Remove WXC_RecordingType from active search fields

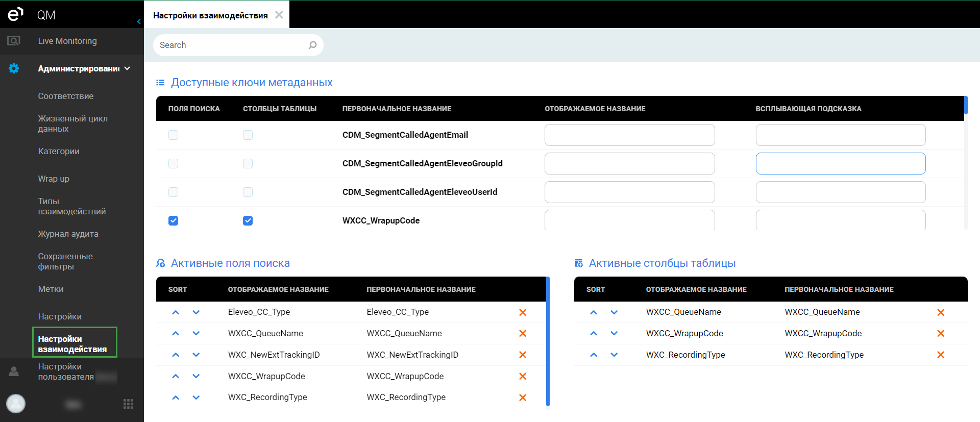[x=523, y=398]
